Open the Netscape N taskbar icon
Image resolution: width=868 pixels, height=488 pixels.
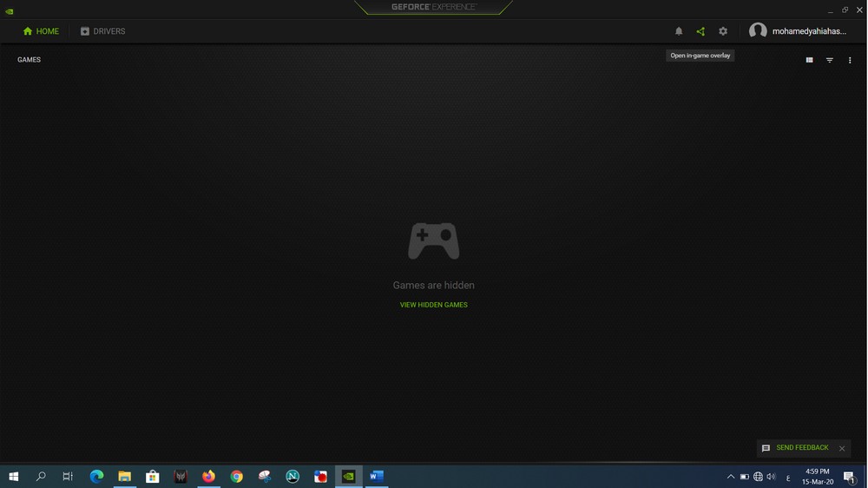point(293,477)
